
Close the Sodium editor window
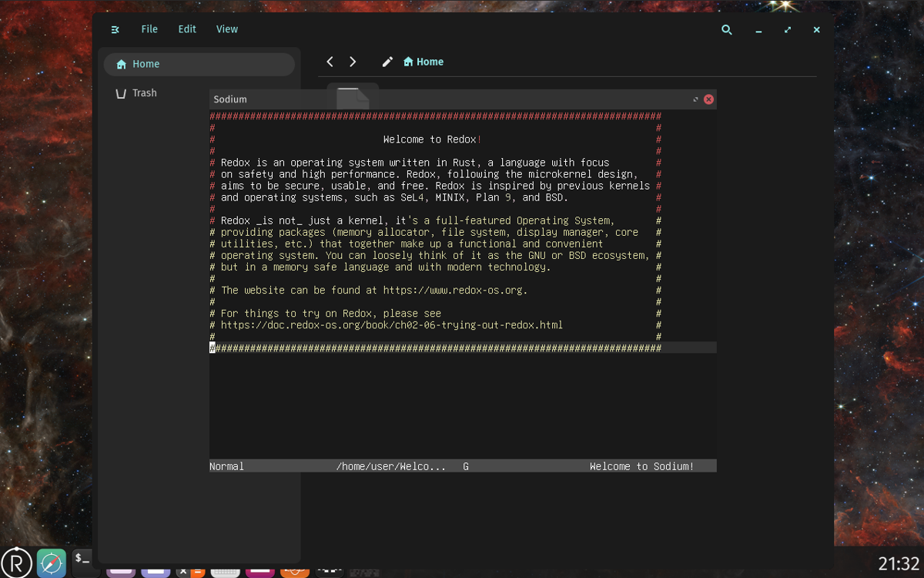(708, 99)
